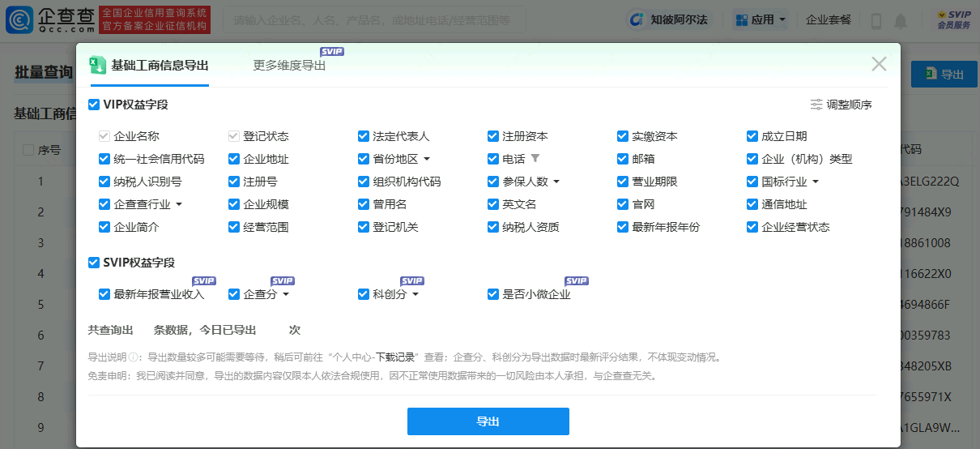Click the mobile phone icon in header

[876, 20]
